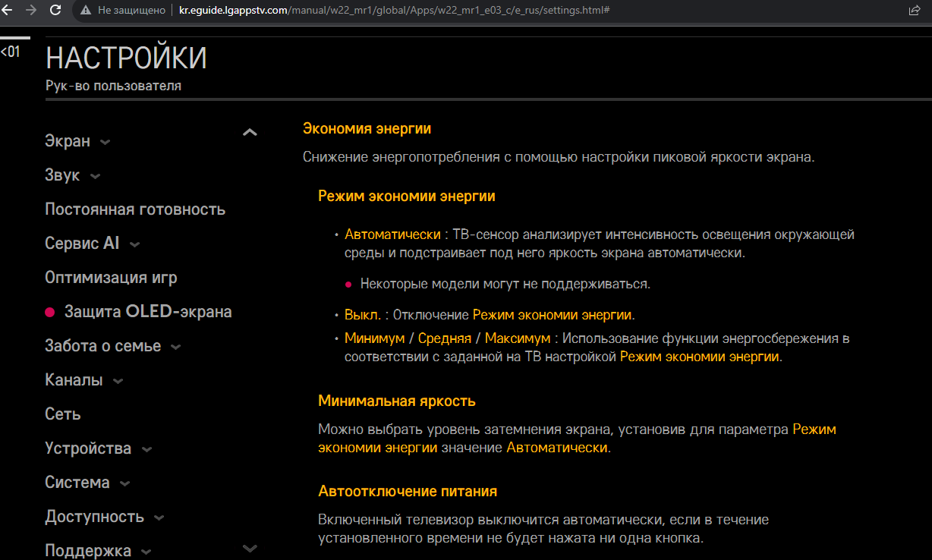
Task: Click the share icon in address bar
Action: pos(914,11)
